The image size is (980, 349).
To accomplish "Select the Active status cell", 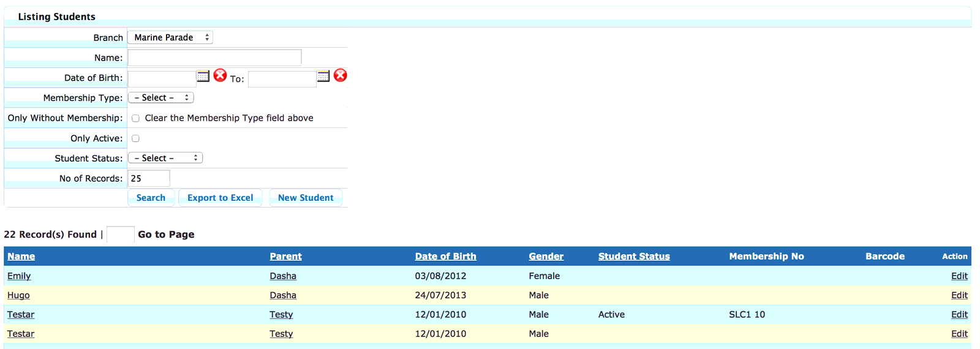I will [611, 315].
